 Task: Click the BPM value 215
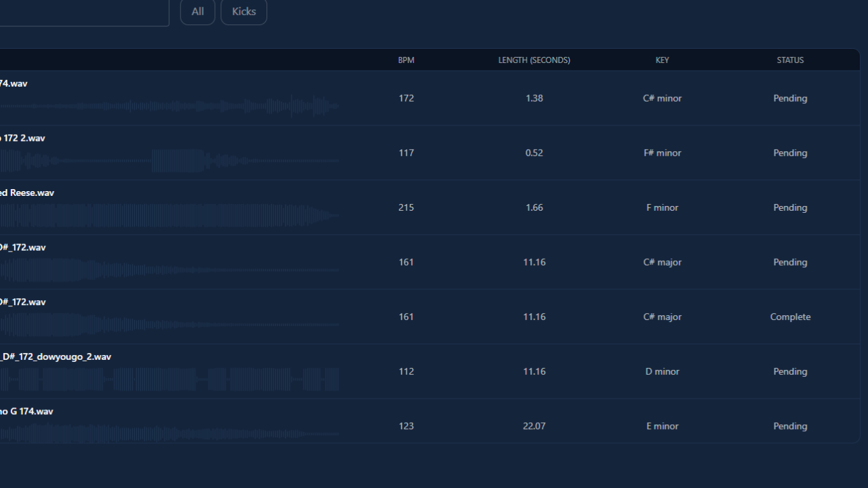406,207
